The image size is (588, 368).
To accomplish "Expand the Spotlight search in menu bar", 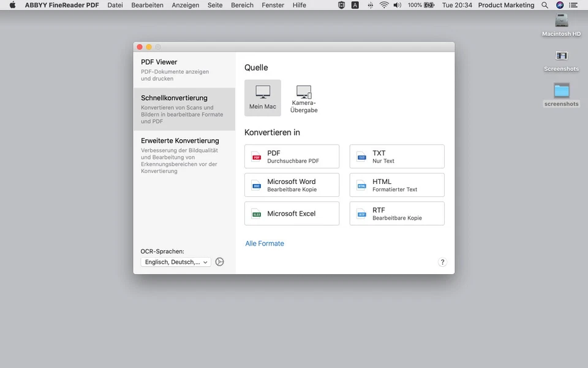I will 545,5.
